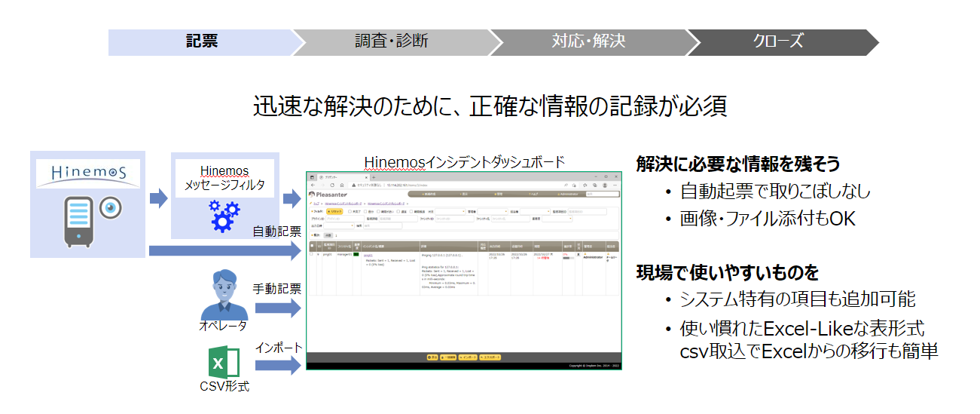Viewport: 980px width, 414px height.
Task: Click the Pleasanter logo
Action: pos(328,194)
